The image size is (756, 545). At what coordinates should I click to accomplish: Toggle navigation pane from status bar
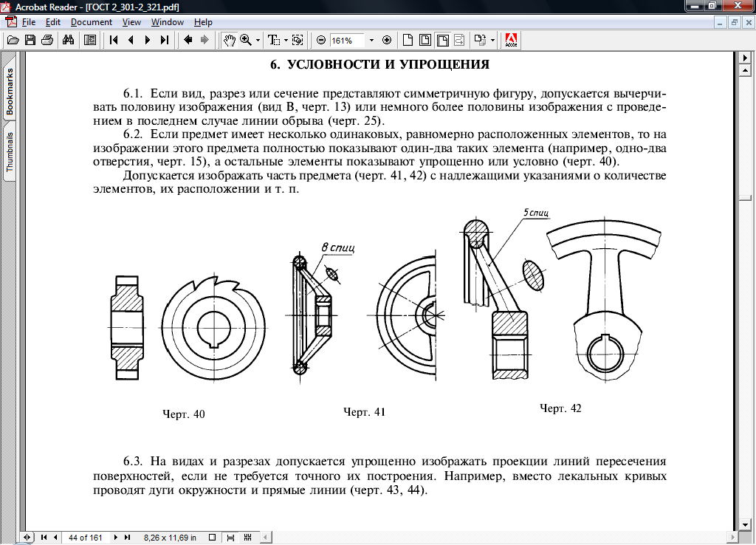27,538
